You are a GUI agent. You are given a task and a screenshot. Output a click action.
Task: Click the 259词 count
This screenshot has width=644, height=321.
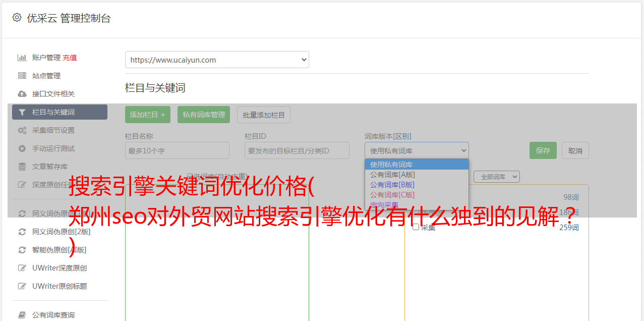tap(569, 228)
